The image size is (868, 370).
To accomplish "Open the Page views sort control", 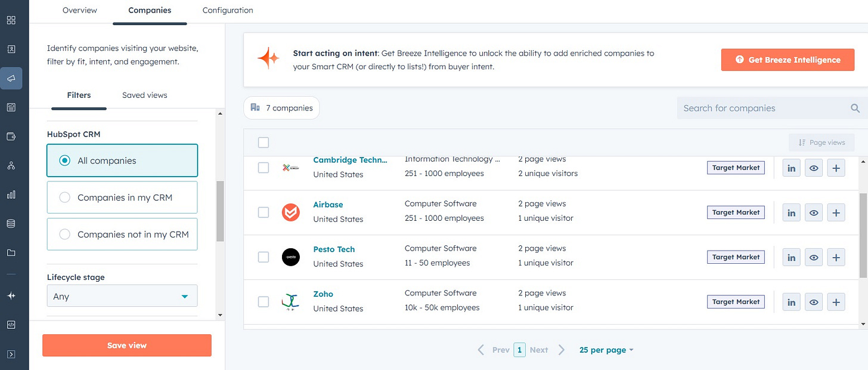I will click(821, 142).
